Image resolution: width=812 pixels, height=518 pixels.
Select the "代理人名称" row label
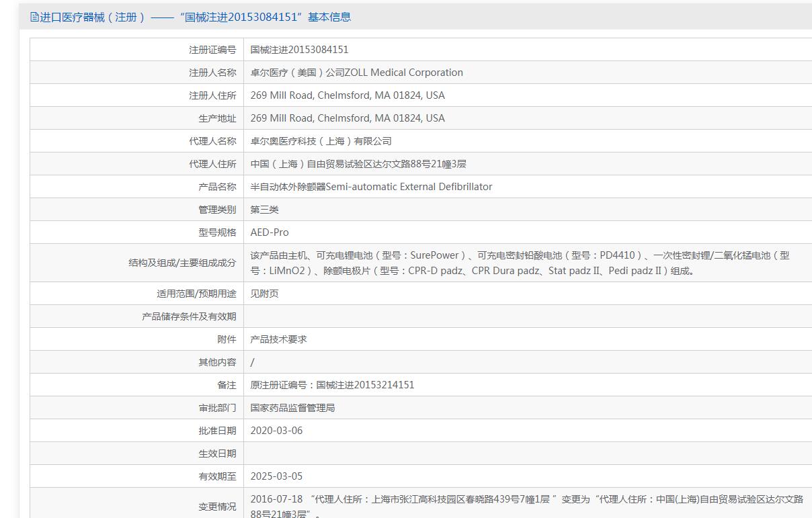[x=212, y=141]
